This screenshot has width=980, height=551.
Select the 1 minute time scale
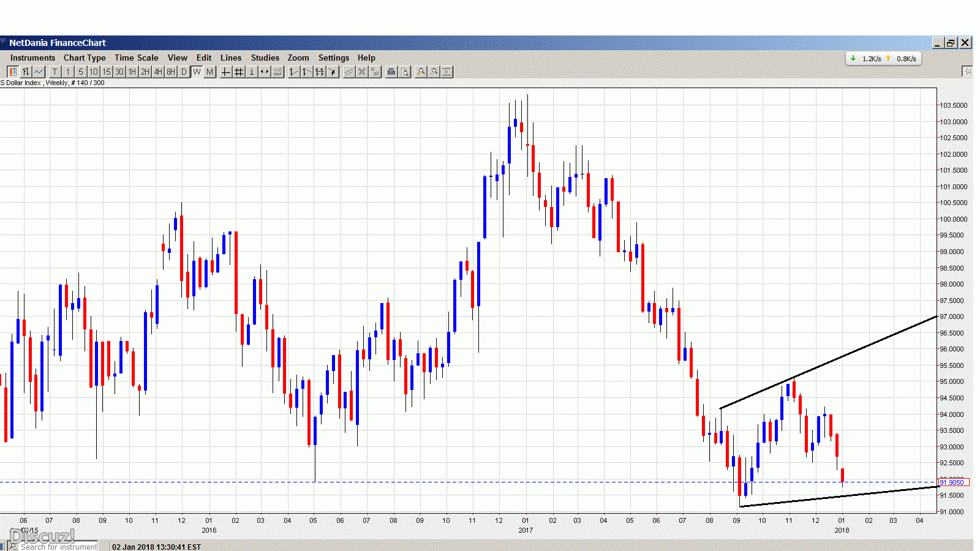click(x=68, y=72)
